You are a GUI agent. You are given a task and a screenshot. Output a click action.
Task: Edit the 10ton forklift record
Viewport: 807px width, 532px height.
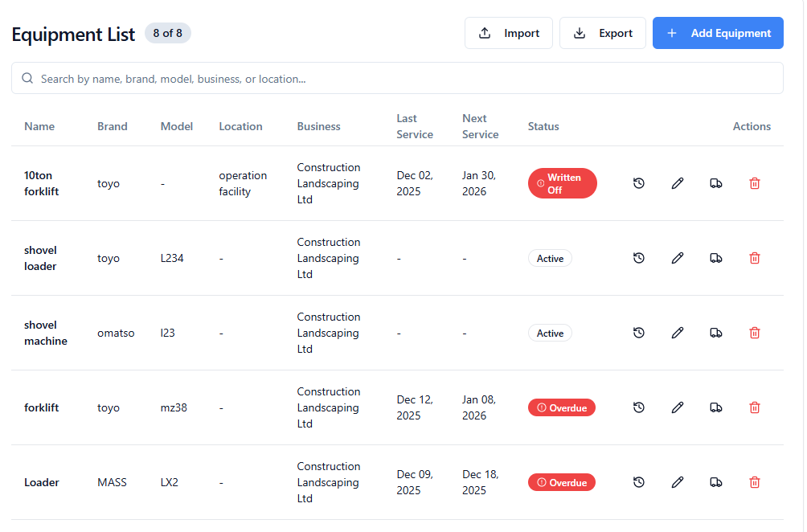click(x=677, y=183)
